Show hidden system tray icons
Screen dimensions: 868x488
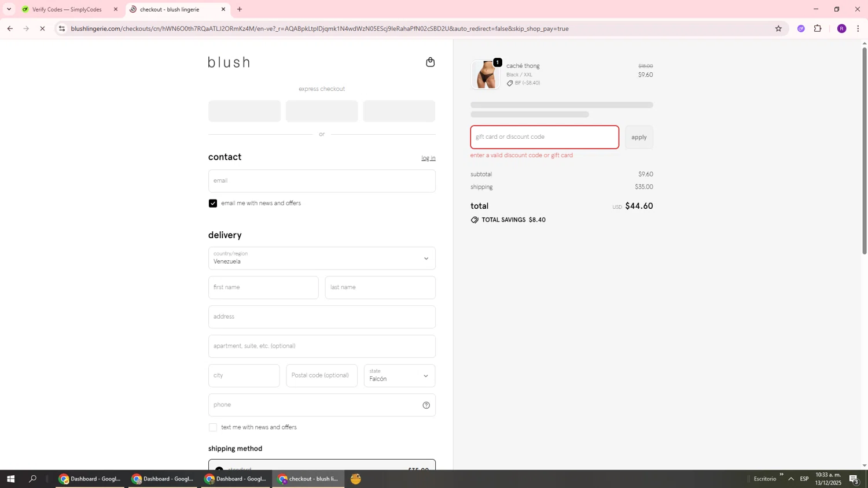tap(791, 479)
